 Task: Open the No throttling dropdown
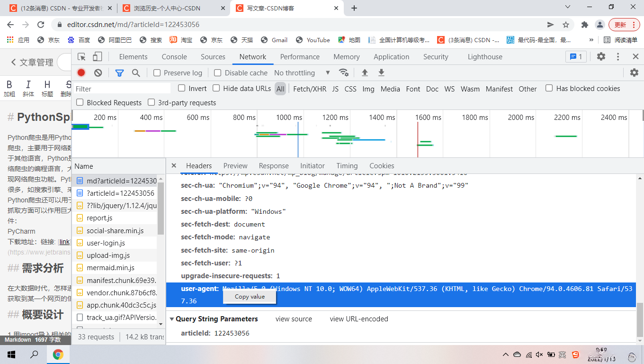pos(302,73)
